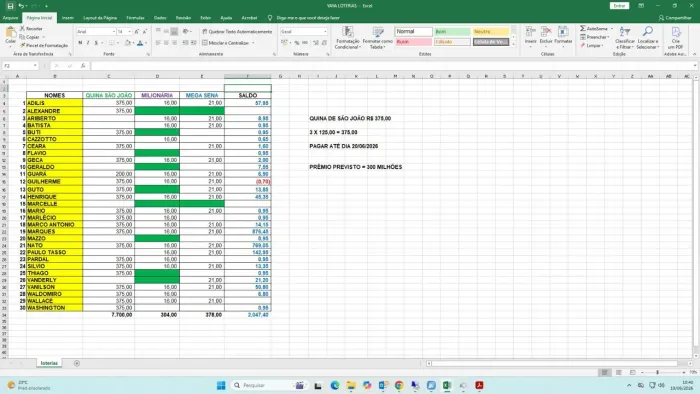Viewport: 700px width, 394px height.
Task: Open Microsoft Edge from the taskbar
Action: click(x=335, y=385)
